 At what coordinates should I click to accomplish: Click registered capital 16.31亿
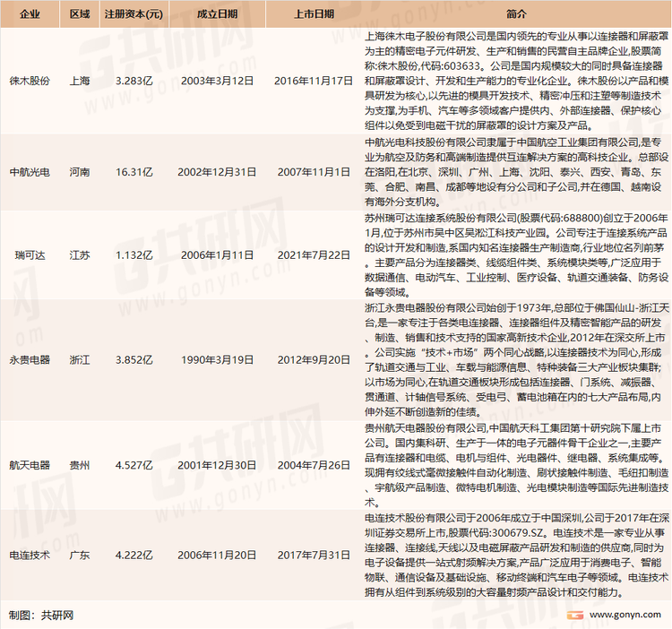coord(134,172)
